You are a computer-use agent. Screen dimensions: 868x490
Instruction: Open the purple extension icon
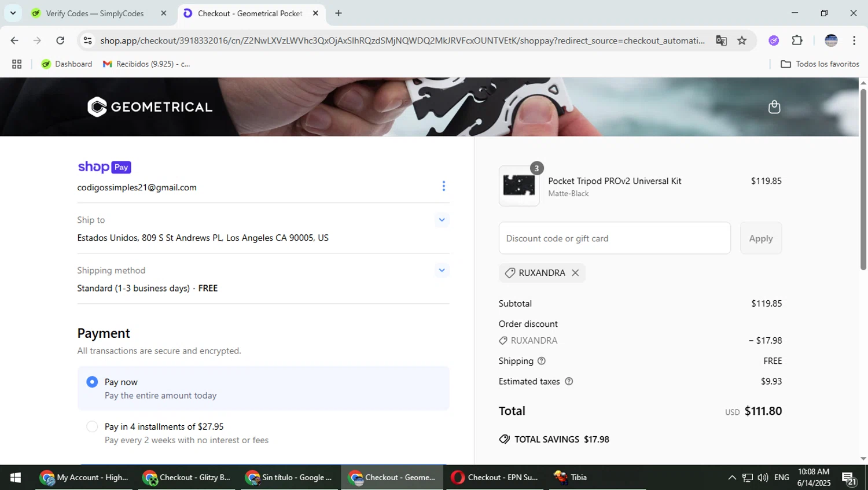[774, 40]
